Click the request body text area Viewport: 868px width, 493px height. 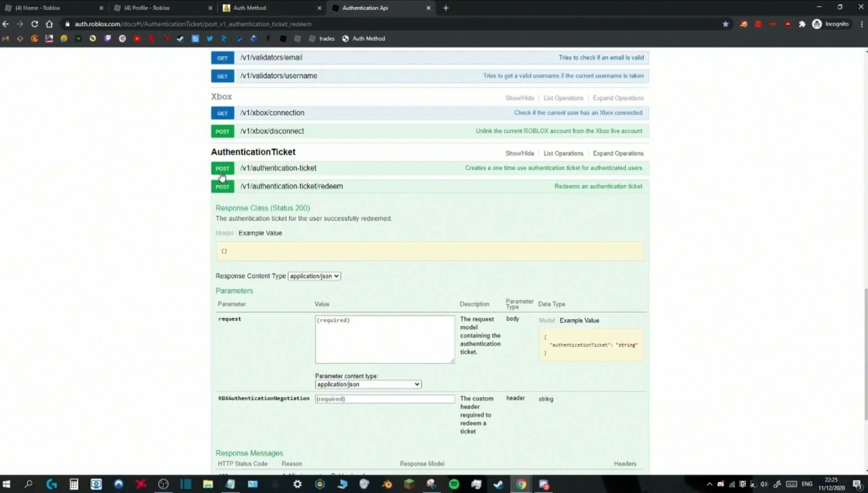[384, 339]
